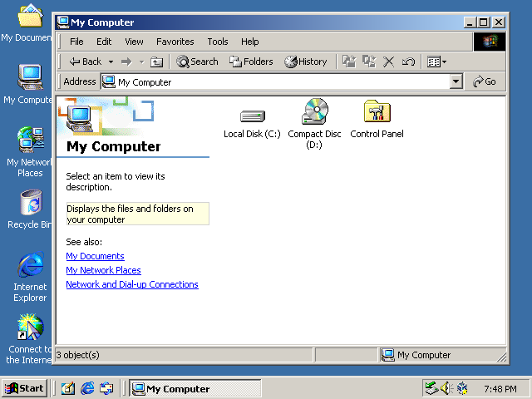Open the Views dropdown button
The height and width of the screenshot is (399, 532).
(x=436, y=62)
